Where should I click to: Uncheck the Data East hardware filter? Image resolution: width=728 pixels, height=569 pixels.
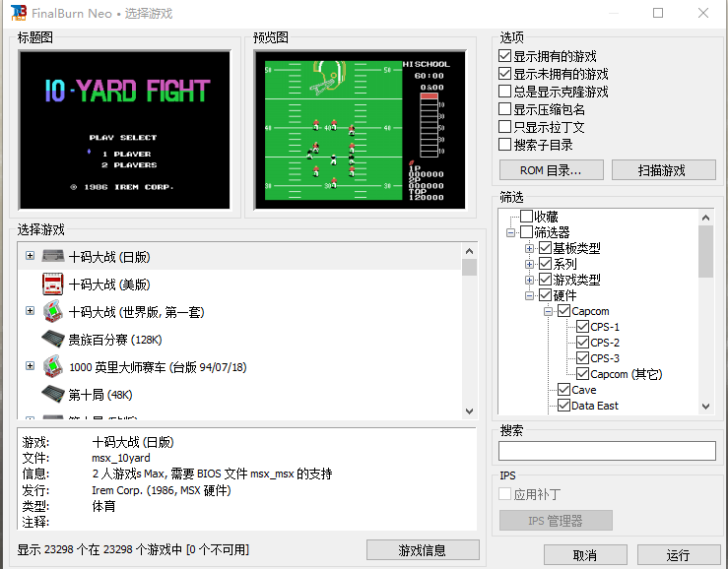[563, 406]
